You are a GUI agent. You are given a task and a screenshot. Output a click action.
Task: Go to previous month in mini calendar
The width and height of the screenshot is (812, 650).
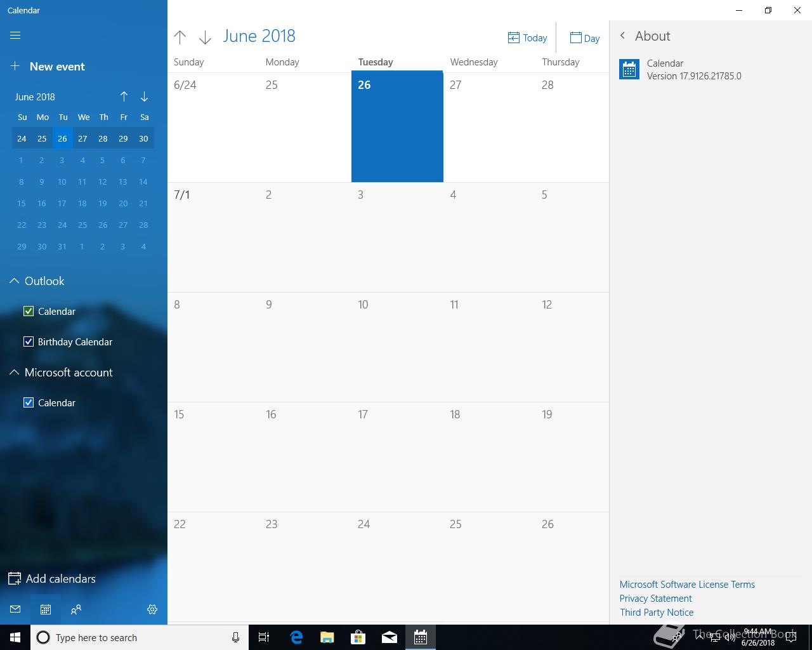click(x=124, y=96)
